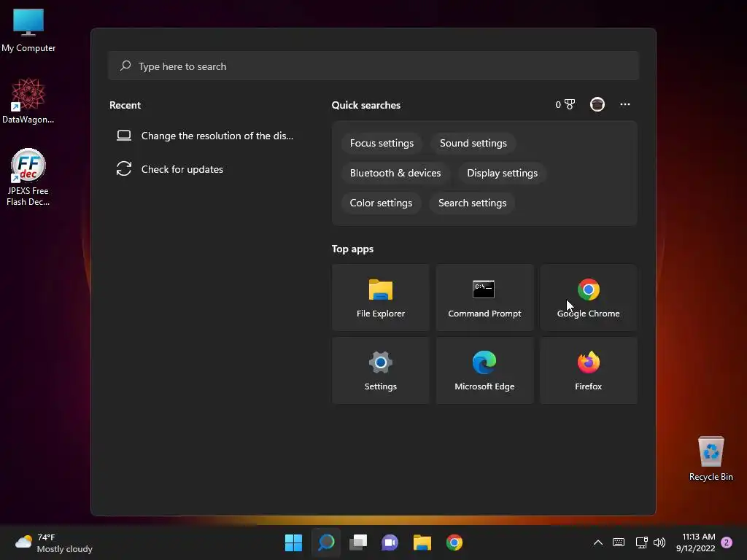Open Google Chrome tile in Top apps

coord(589,297)
